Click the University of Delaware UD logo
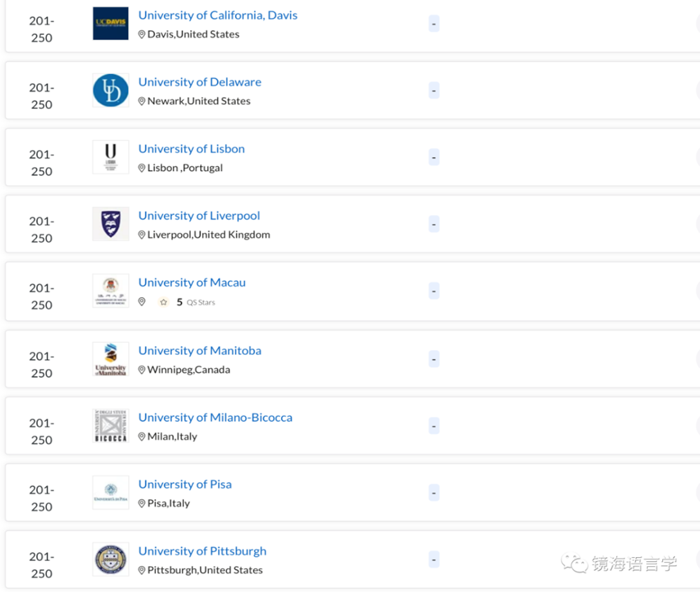The height and width of the screenshot is (592, 700). [110, 90]
